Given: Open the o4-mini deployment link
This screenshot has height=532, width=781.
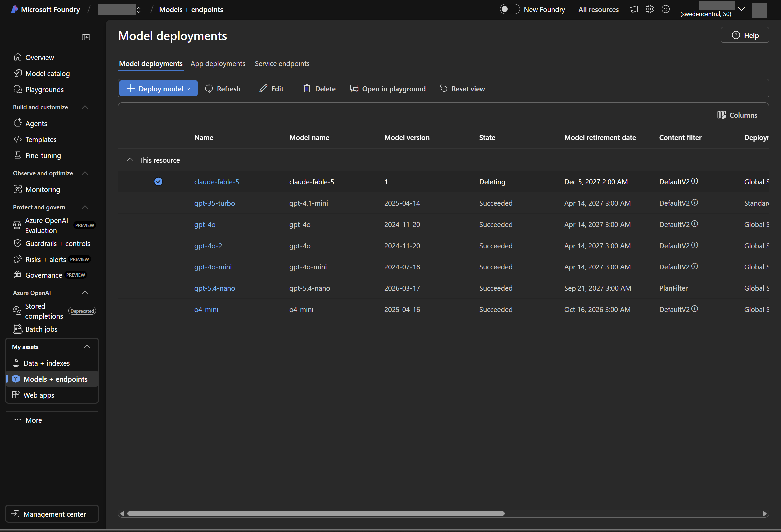Looking at the screenshot, I should click(x=206, y=309).
